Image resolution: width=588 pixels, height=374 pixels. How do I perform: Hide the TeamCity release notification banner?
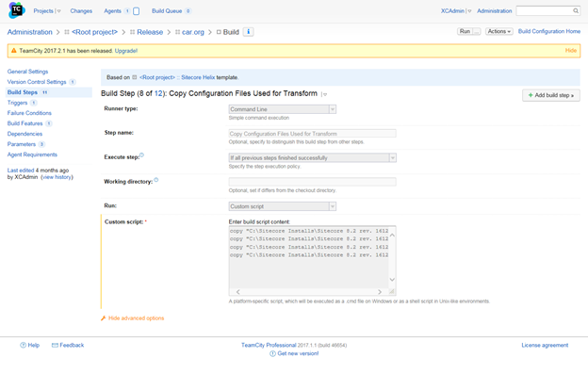[x=571, y=51]
